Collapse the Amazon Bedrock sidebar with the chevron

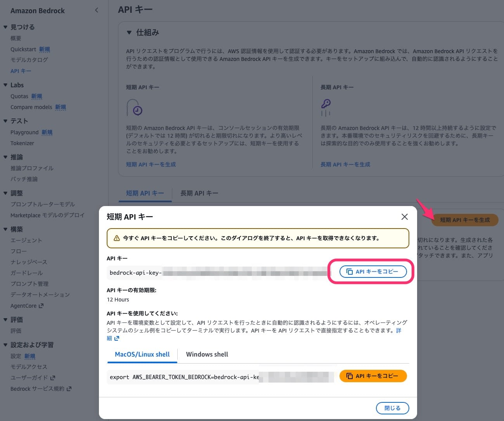point(97,10)
